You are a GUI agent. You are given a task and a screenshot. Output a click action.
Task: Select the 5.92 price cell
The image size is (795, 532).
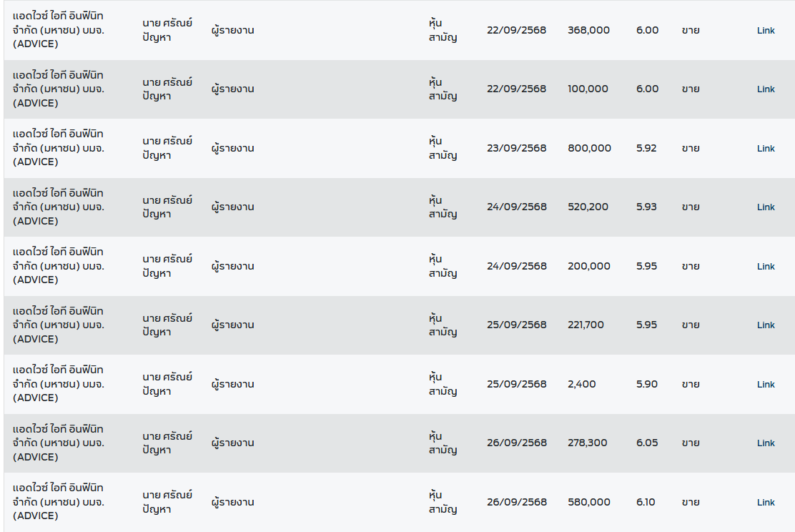point(647,148)
